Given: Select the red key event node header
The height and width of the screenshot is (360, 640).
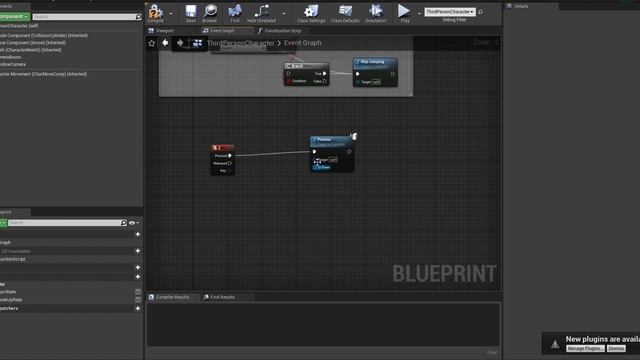Looking at the screenshot, I should (222, 148).
